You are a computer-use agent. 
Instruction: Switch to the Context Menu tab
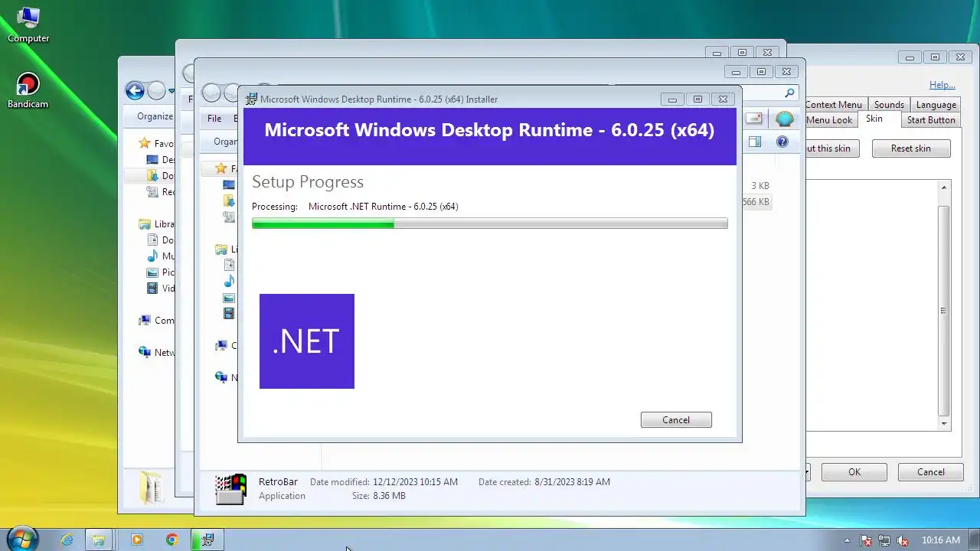point(833,105)
